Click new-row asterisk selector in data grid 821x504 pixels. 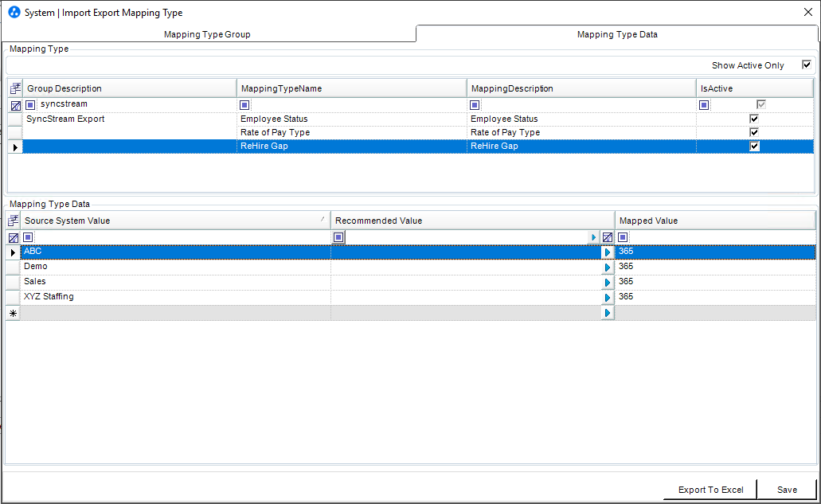coord(13,314)
